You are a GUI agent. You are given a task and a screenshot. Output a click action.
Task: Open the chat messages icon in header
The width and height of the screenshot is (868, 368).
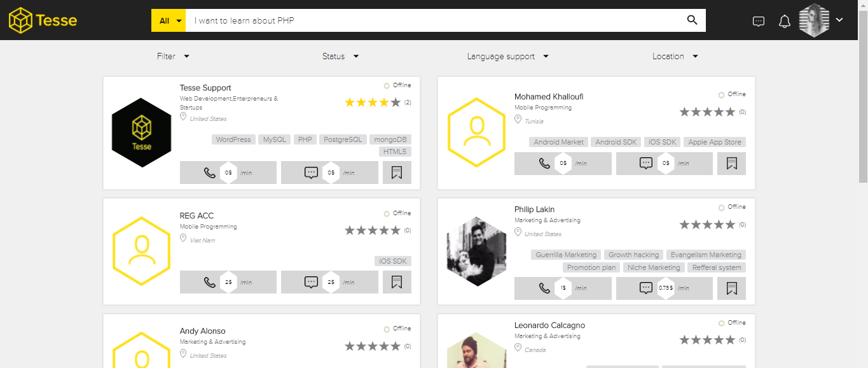coord(759,21)
